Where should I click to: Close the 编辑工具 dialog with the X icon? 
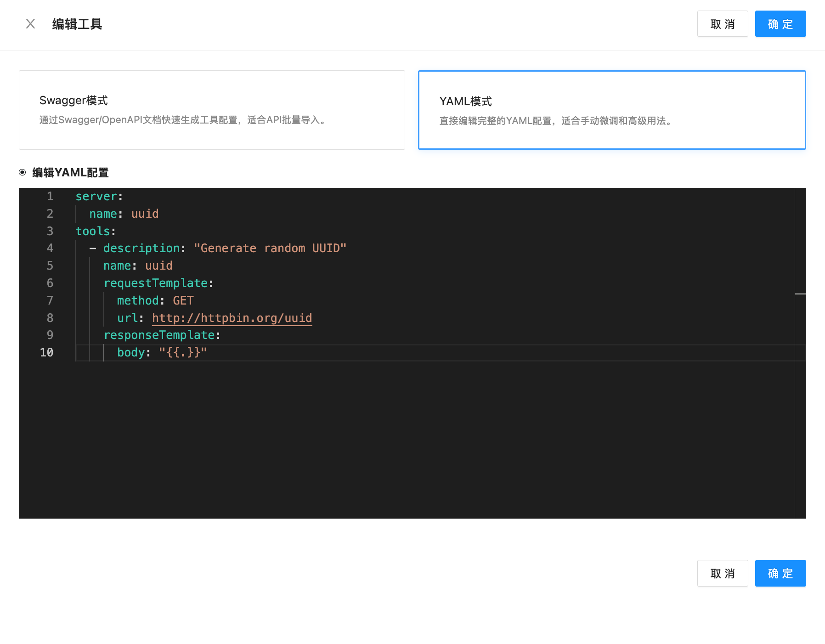(30, 24)
